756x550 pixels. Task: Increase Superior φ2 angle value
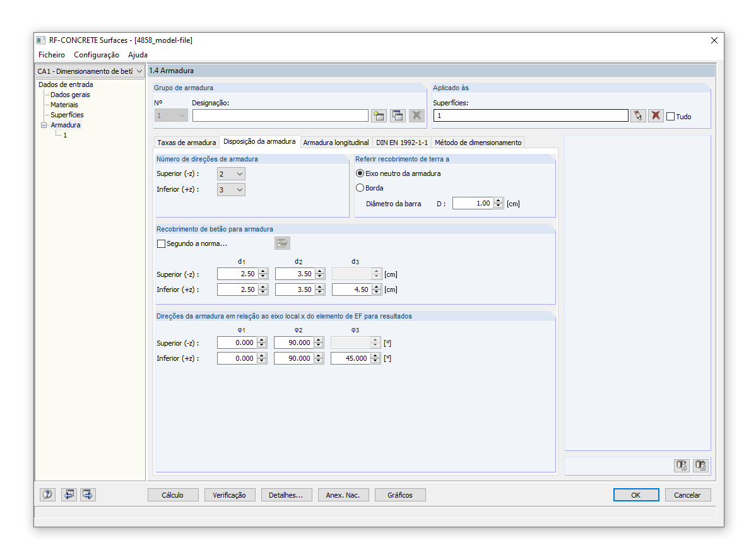click(319, 341)
